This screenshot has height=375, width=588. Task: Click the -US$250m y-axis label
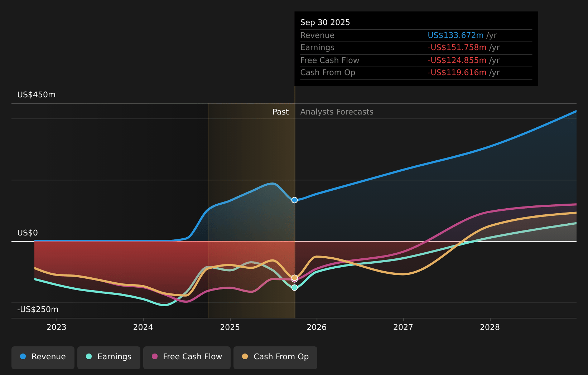click(x=38, y=310)
